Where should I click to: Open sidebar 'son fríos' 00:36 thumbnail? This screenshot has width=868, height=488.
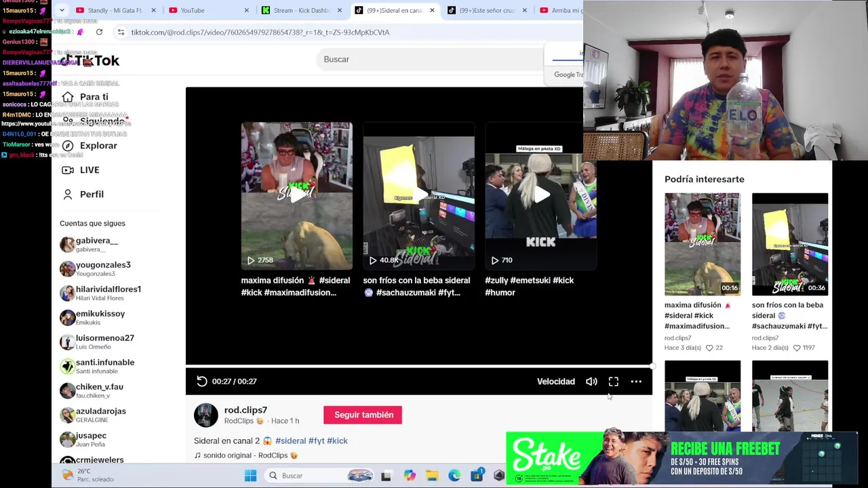790,244
